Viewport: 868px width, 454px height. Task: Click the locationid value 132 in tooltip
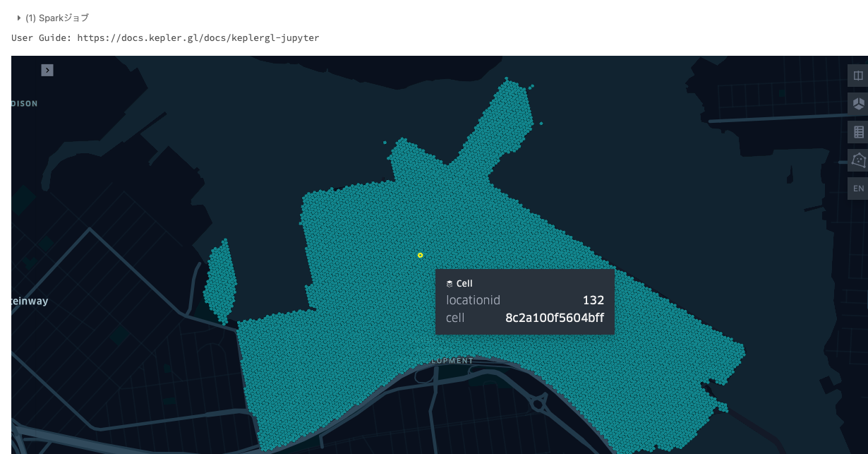coord(593,300)
